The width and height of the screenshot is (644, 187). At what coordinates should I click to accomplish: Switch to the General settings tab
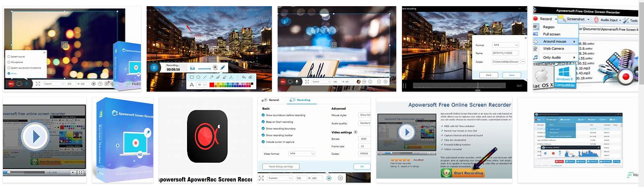click(x=271, y=100)
